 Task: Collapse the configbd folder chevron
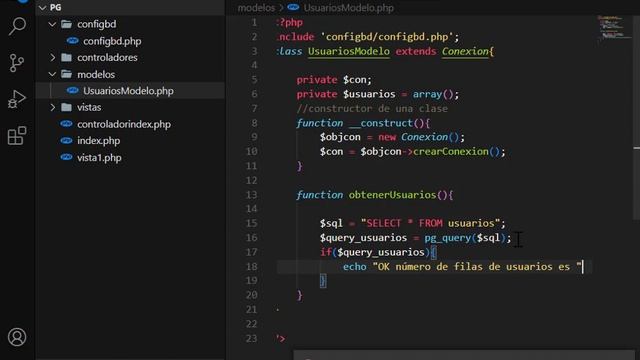[x=52, y=24]
